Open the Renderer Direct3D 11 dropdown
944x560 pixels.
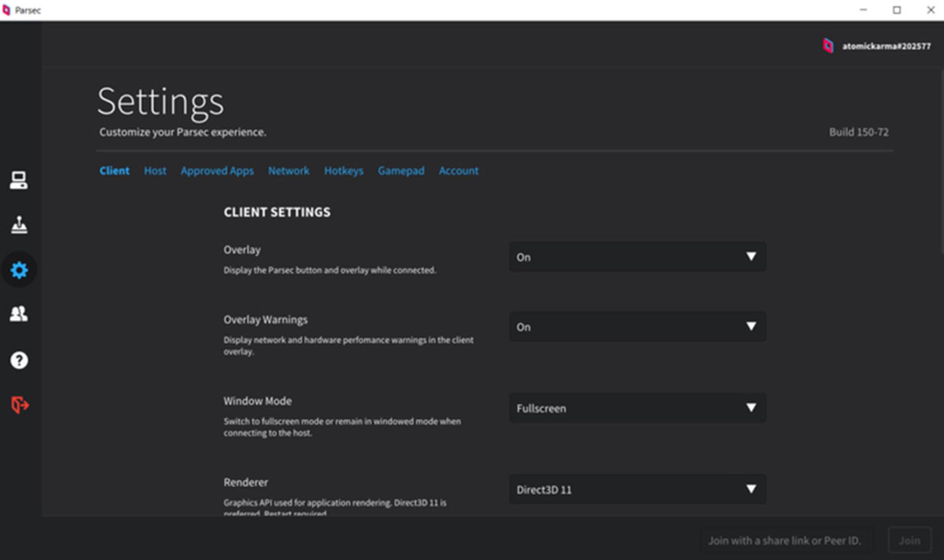(637, 489)
